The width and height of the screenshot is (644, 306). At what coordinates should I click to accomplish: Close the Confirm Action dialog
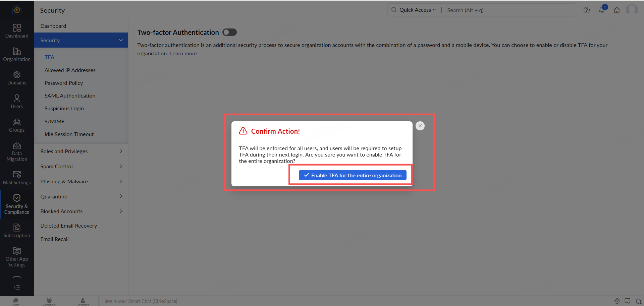pyautogui.click(x=420, y=126)
